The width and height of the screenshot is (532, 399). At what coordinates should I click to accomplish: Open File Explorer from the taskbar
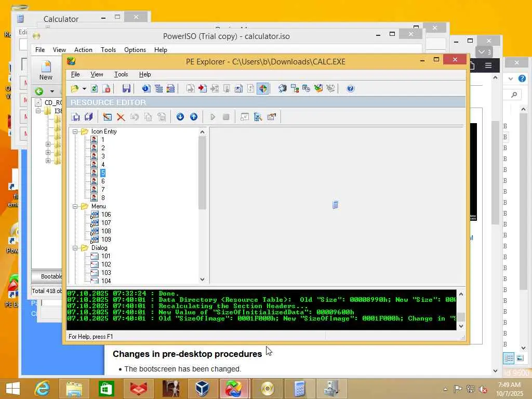point(74,389)
